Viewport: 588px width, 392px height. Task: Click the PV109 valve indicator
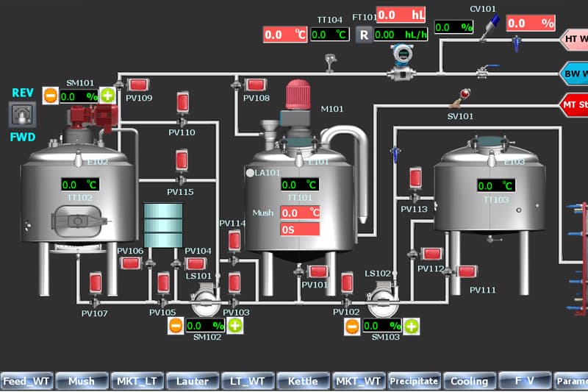point(138,85)
